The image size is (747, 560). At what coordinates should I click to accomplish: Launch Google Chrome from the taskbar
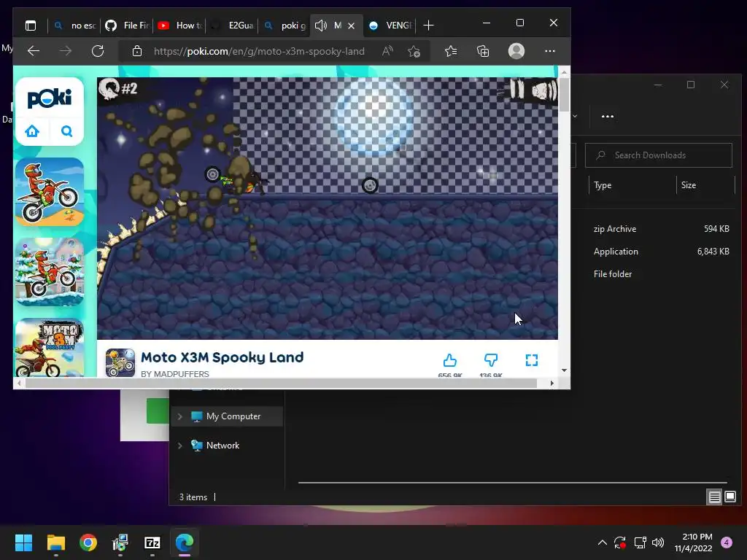point(88,542)
